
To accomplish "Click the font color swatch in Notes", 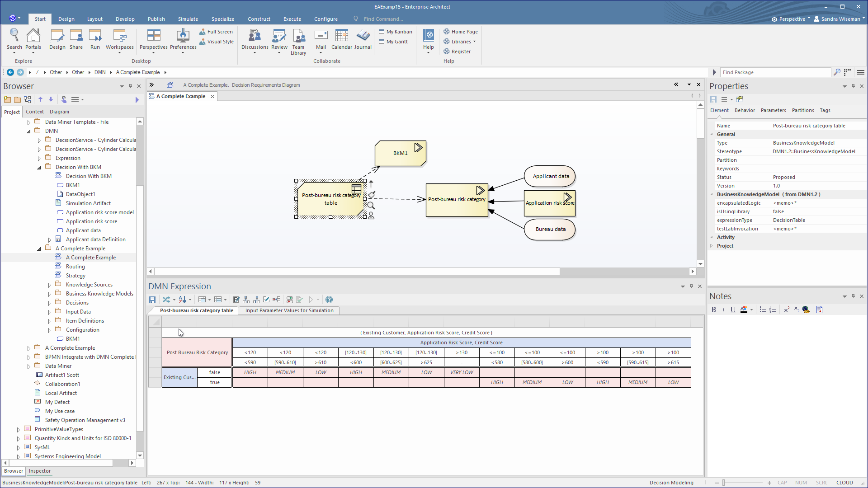I will pos(744,310).
